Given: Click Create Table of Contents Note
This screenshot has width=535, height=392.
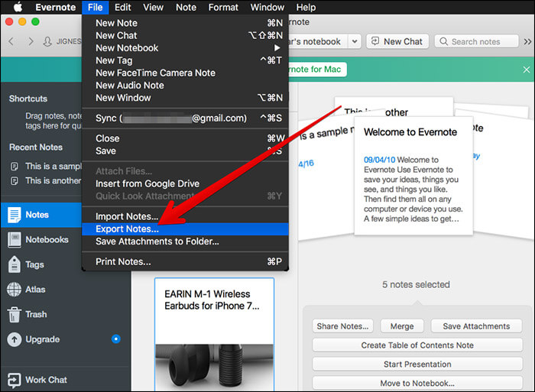Looking at the screenshot, I should tap(417, 345).
